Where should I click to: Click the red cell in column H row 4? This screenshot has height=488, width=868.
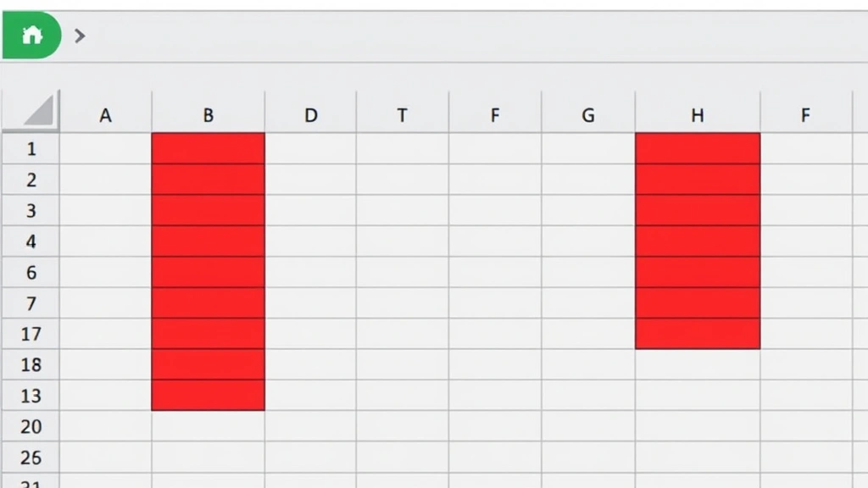point(698,241)
